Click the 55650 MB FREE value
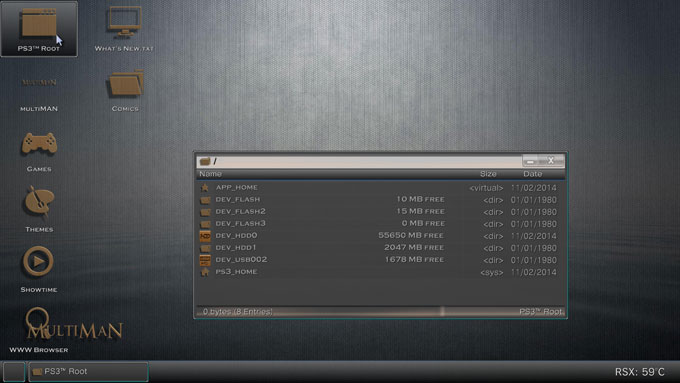 tap(411, 236)
